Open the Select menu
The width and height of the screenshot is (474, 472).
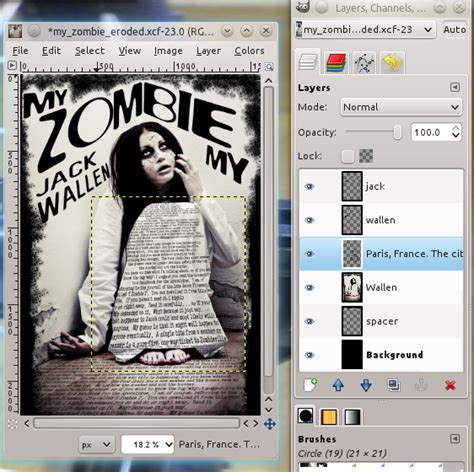(x=90, y=51)
